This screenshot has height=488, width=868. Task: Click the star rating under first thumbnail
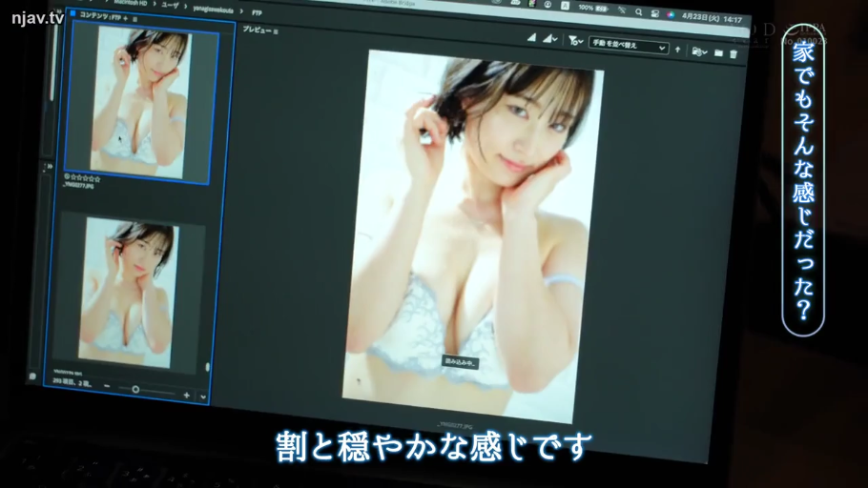coord(82,178)
